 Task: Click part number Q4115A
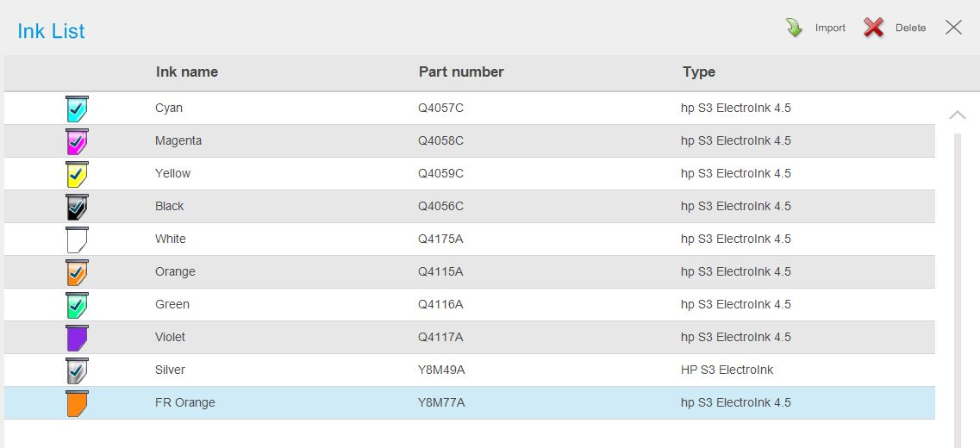coord(440,271)
